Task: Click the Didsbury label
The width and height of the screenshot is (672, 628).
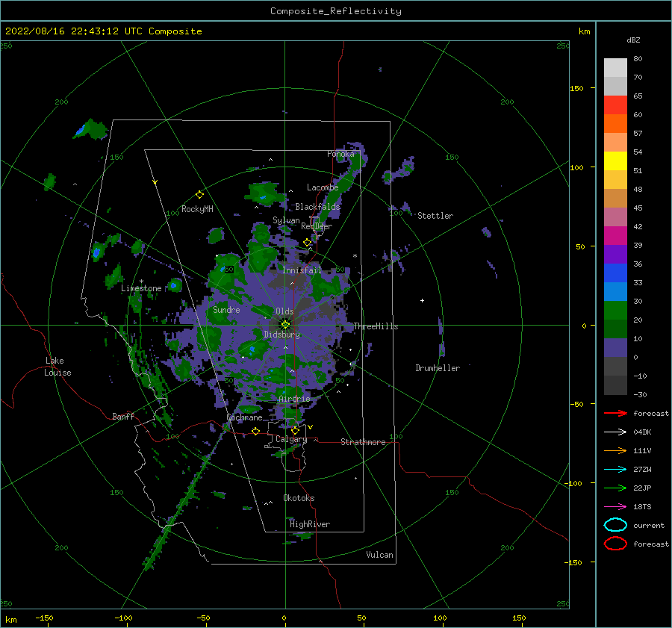Action: 282,335
